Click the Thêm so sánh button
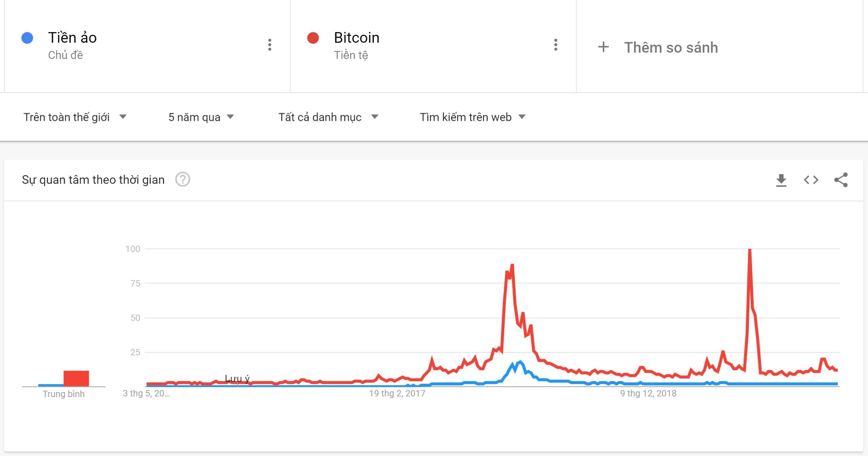The image size is (868, 456). (x=671, y=47)
